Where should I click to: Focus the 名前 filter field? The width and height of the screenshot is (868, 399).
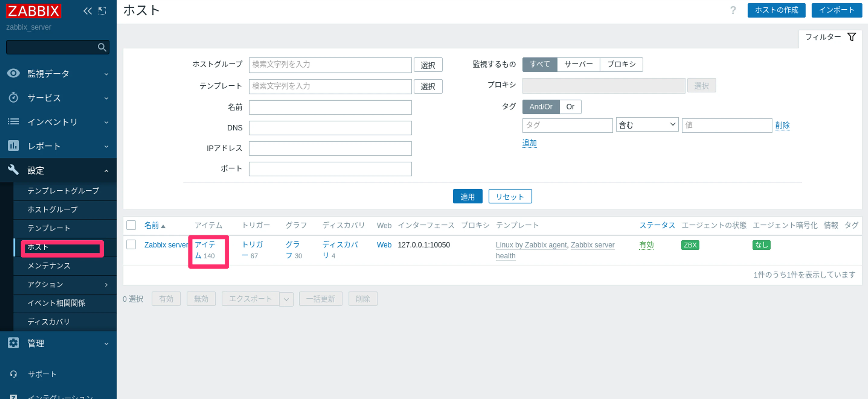330,107
